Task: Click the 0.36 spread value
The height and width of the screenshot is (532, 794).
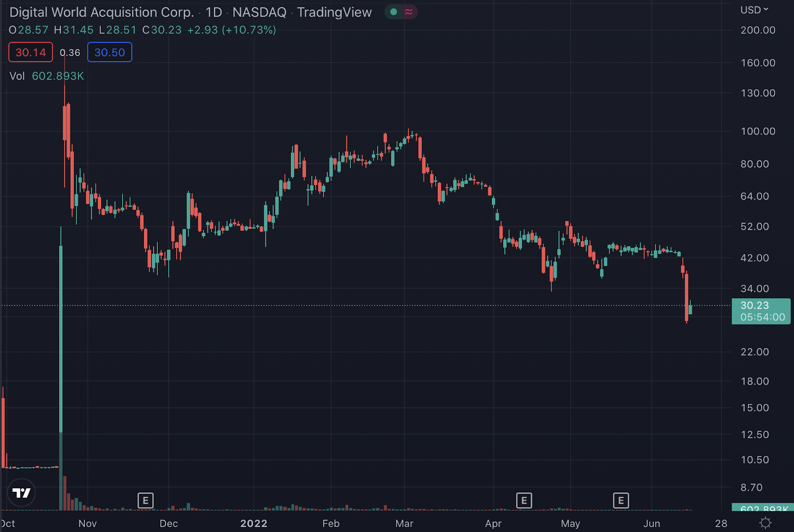Action: click(70, 53)
